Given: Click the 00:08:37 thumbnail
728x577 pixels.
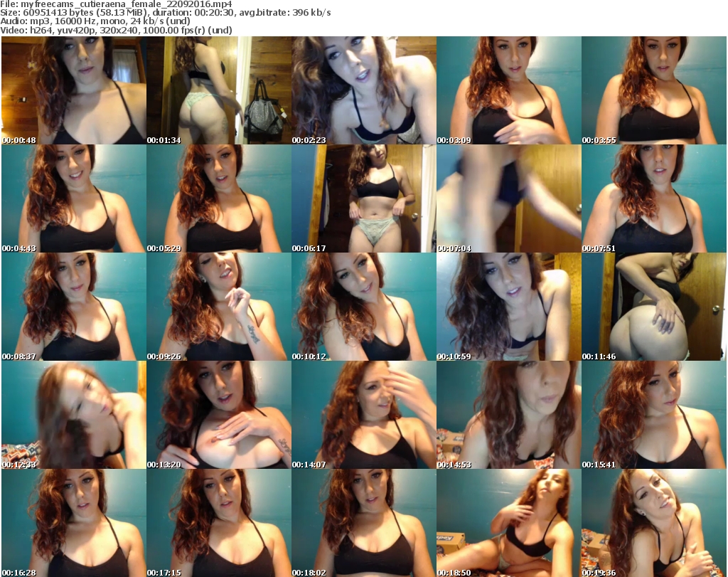Looking at the screenshot, I should click(73, 307).
